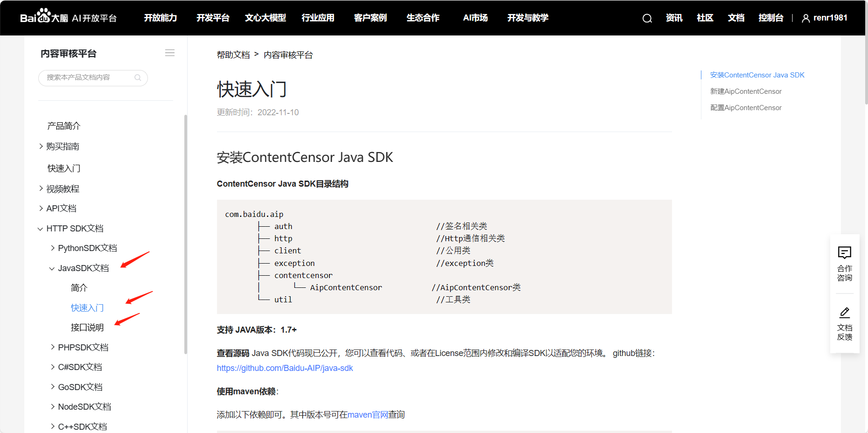Expand the GoSDK文档 chevron
This screenshot has width=868, height=433.
[53, 386]
